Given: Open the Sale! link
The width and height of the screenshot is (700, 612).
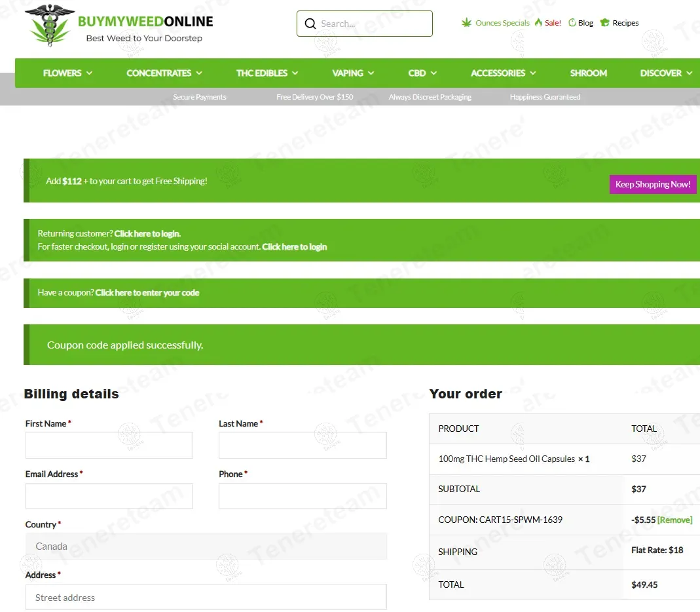Looking at the screenshot, I should (x=553, y=23).
